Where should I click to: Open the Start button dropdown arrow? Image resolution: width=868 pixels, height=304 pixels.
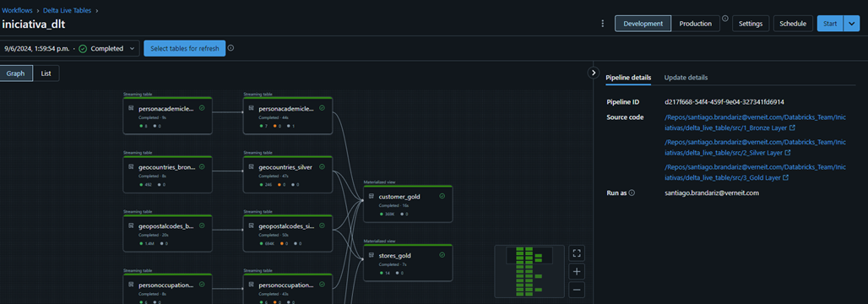point(851,24)
